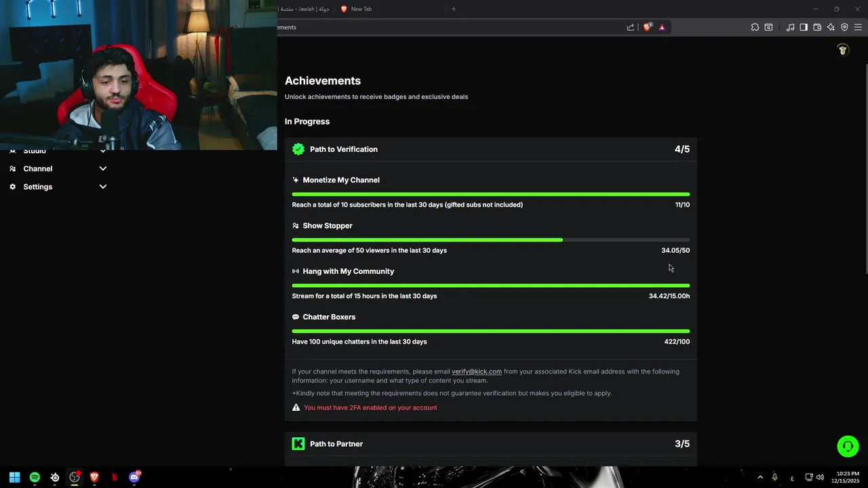
Task: Click the 'Monetize My Channel' title
Action: point(341,180)
